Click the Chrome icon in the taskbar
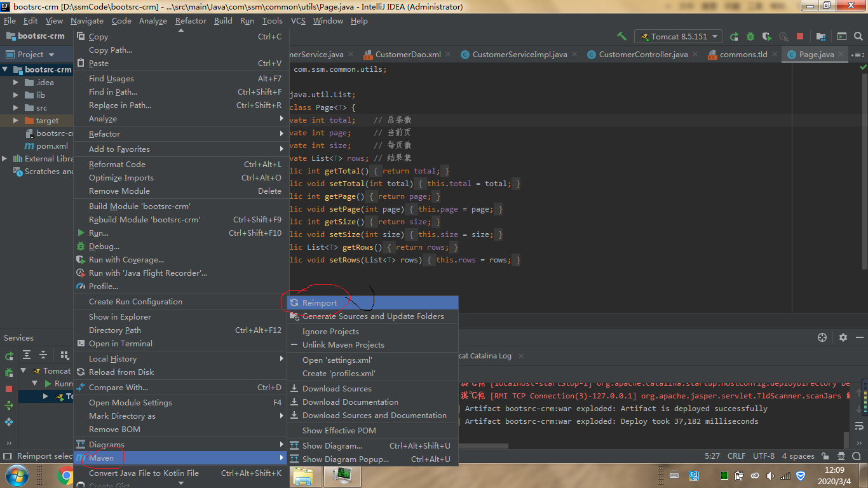 (x=65, y=475)
